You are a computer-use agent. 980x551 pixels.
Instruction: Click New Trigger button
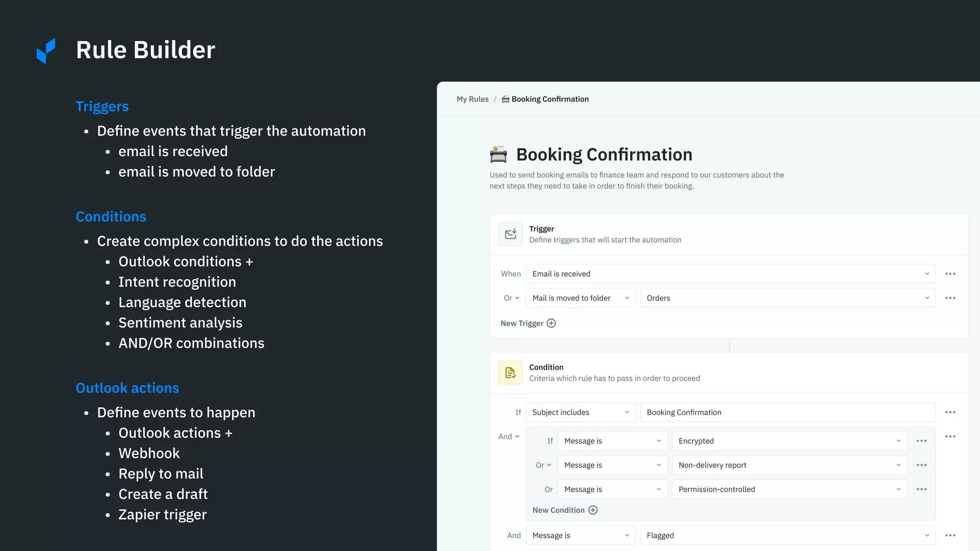522,323
